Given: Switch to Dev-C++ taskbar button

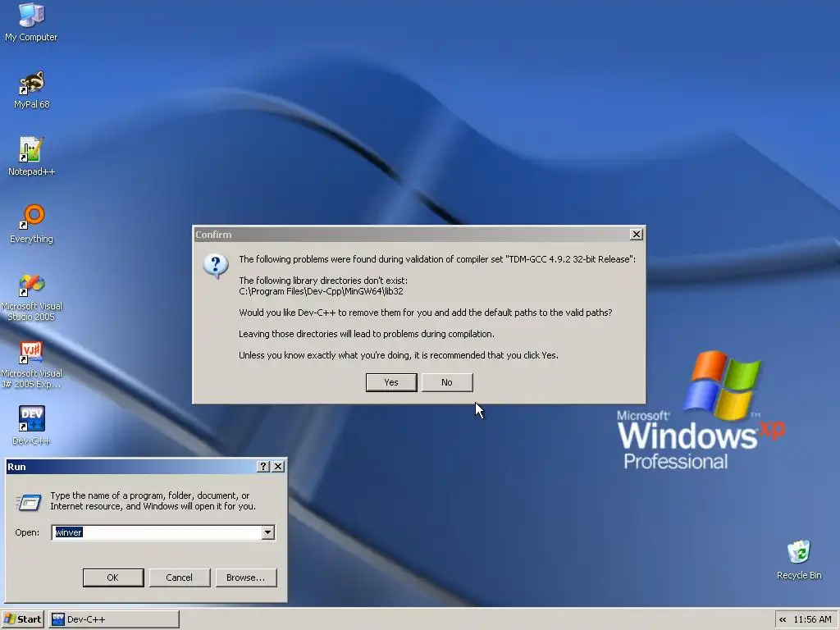Looking at the screenshot, I should click(113, 619).
